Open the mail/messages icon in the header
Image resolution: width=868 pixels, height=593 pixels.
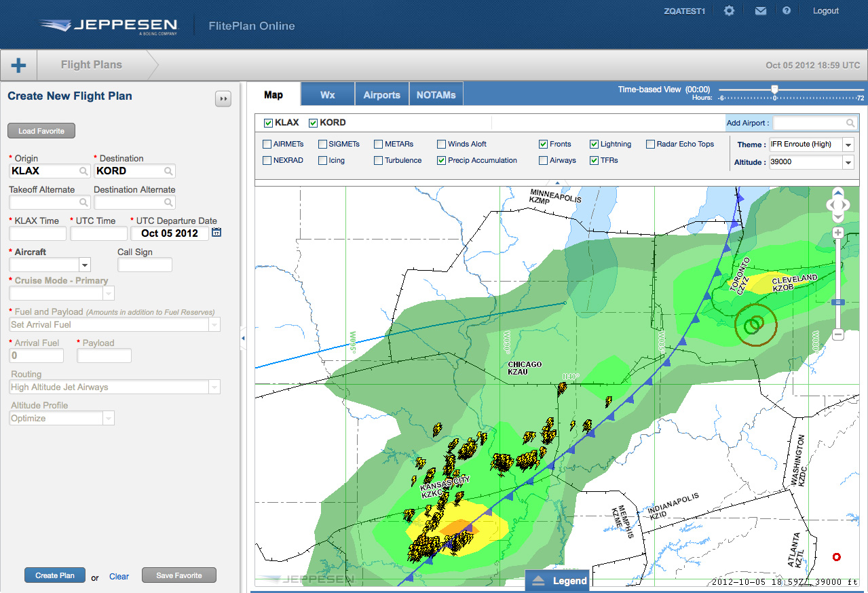[760, 10]
